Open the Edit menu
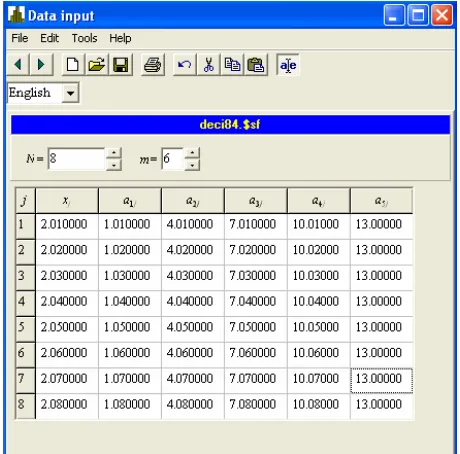 tap(49, 38)
